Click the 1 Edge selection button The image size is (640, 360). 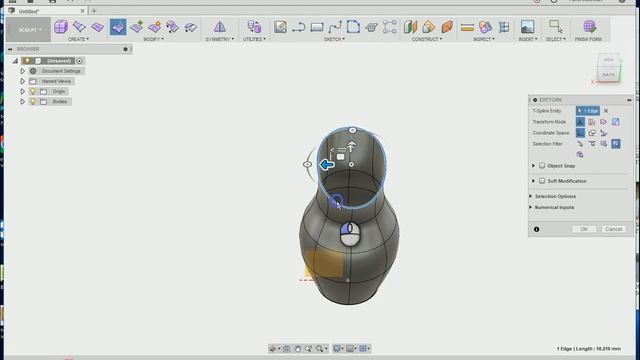588,111
